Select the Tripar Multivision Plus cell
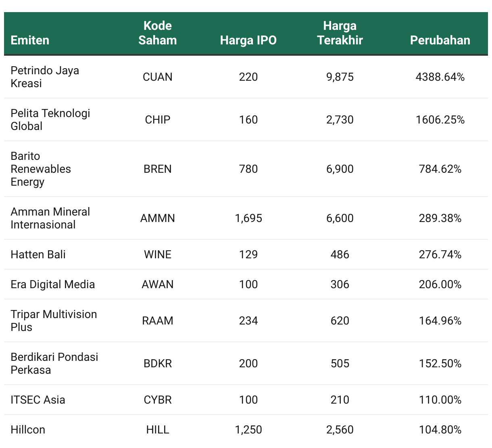 coord(54,320)
